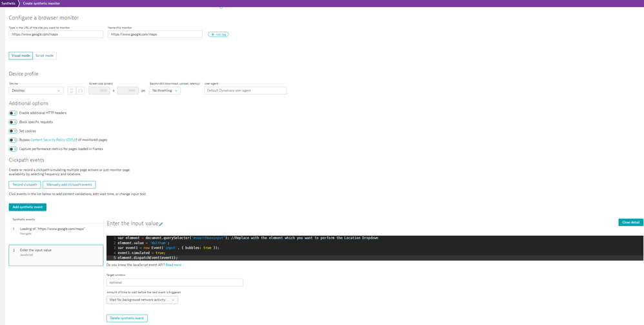Screen dimensions: 644x325
Task: Select landscape device orientation icon
Action: click(x=80, y=90)
